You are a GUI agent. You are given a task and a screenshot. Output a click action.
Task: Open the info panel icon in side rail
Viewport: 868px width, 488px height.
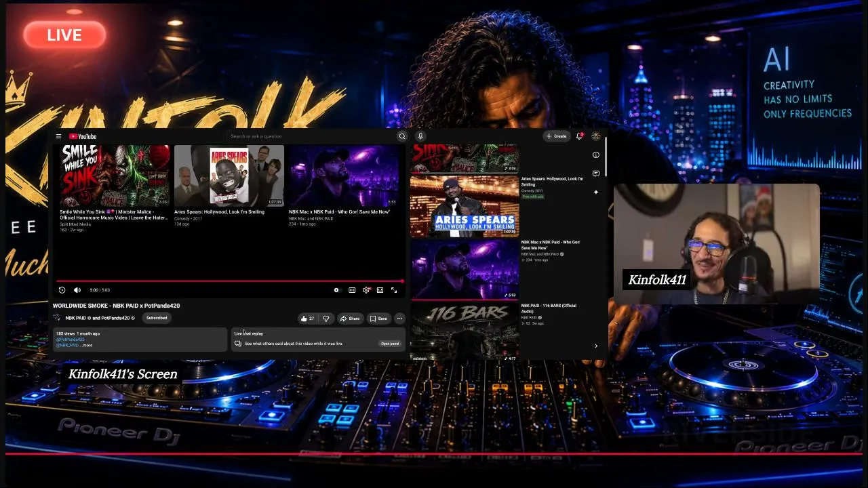tap(596, 155)
